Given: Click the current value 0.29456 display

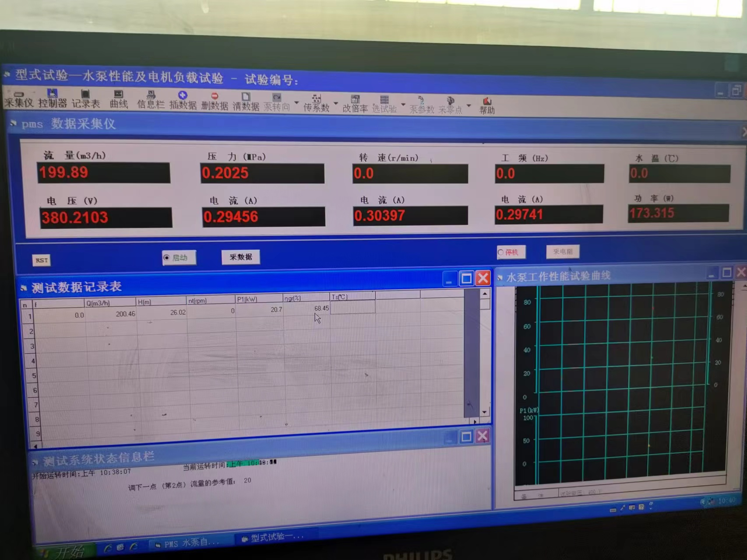Looking at the screenshot, I should 264,217.
